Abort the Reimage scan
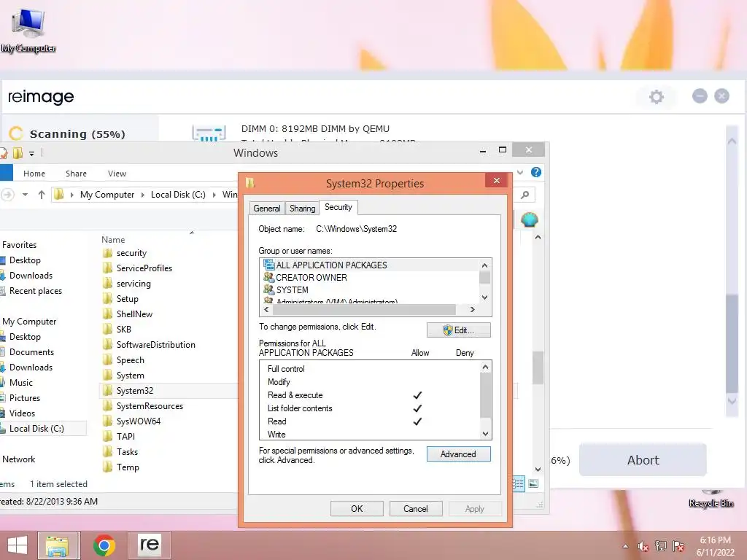 click(x=643, y=460)
